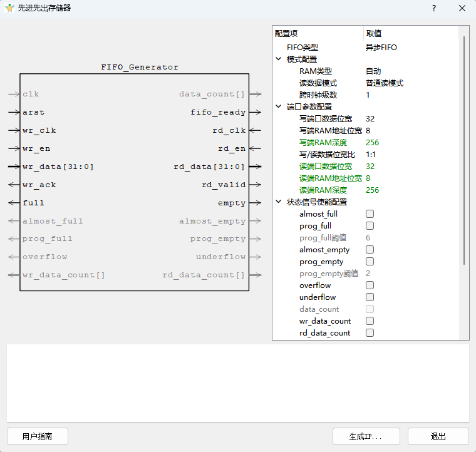Click the configuration list vertical scrollbar
Image resolution: width=476 pixels, height=452 pixels.
click(x=464, y=151)
